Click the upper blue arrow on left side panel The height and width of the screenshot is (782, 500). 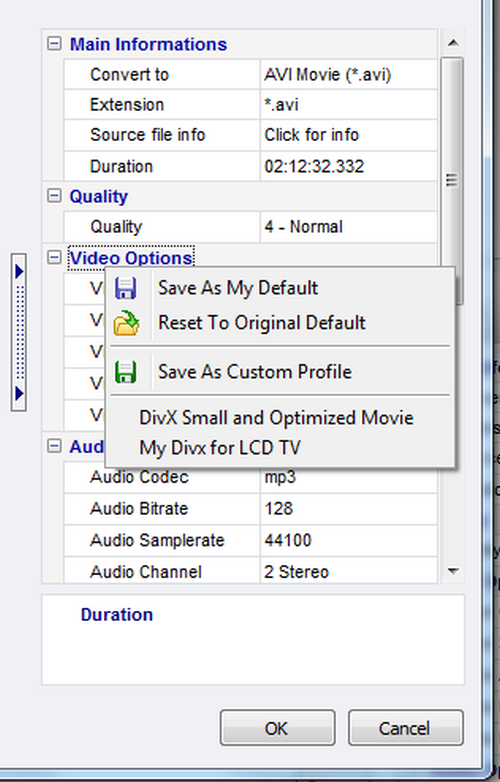(x=19, y=272)
